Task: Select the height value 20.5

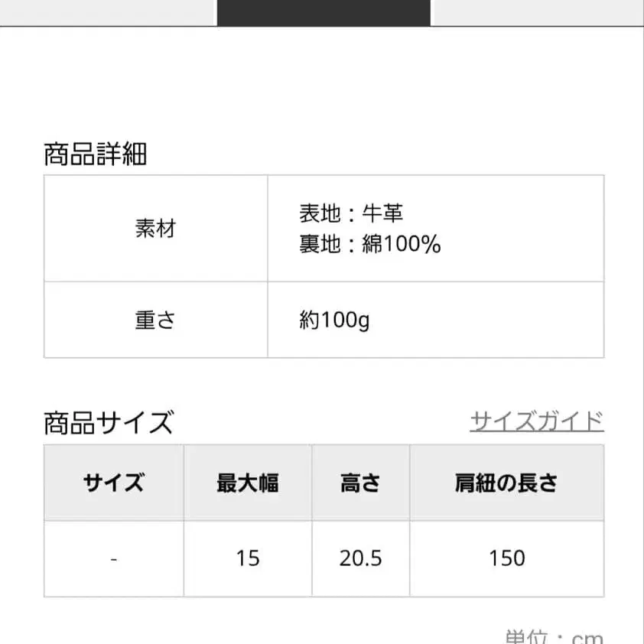Action: 360,558
